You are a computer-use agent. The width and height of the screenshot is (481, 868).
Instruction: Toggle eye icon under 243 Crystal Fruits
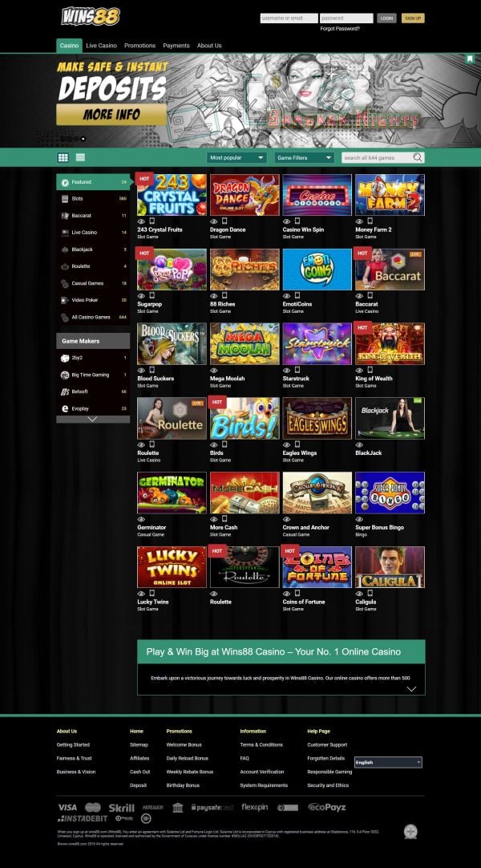coord(141,221)
